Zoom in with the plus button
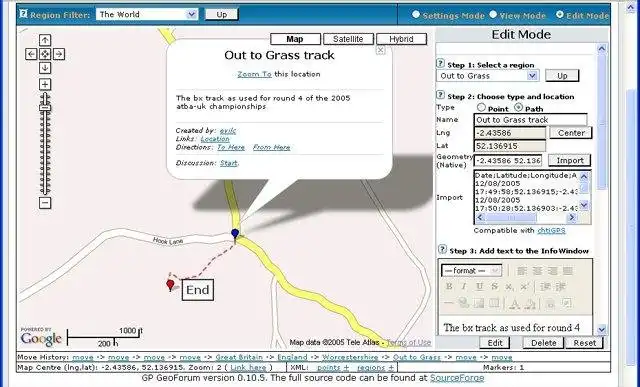 click(x=45, y=85)
